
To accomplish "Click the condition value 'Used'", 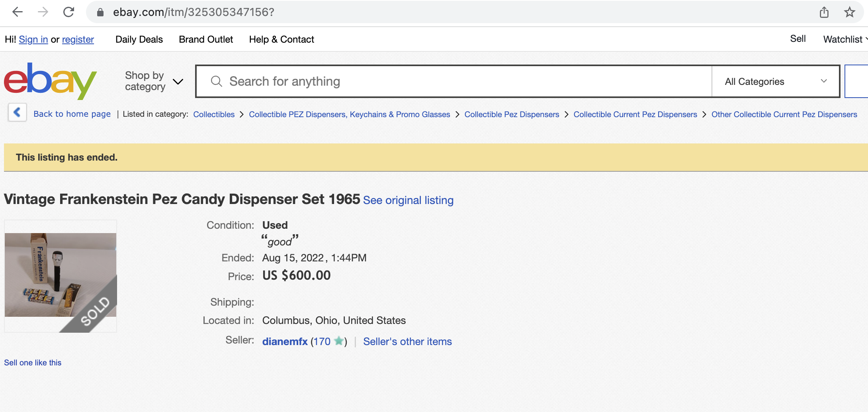I will tap(275, 225).
